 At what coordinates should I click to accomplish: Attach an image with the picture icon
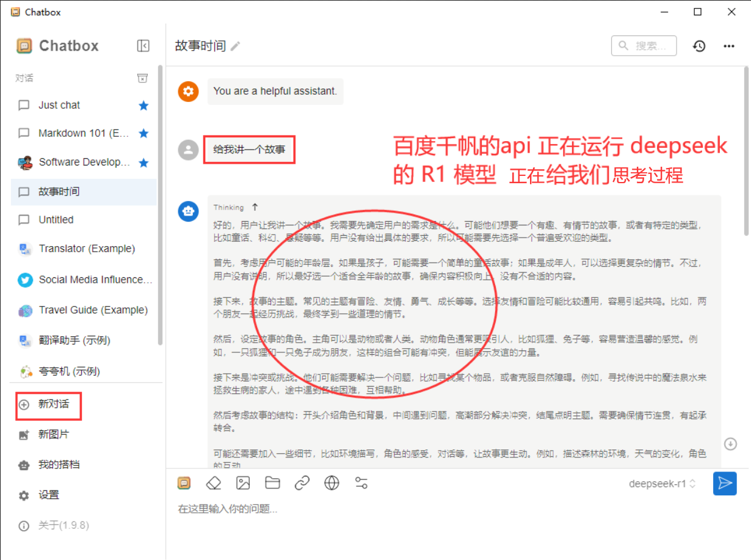point(243,484)
